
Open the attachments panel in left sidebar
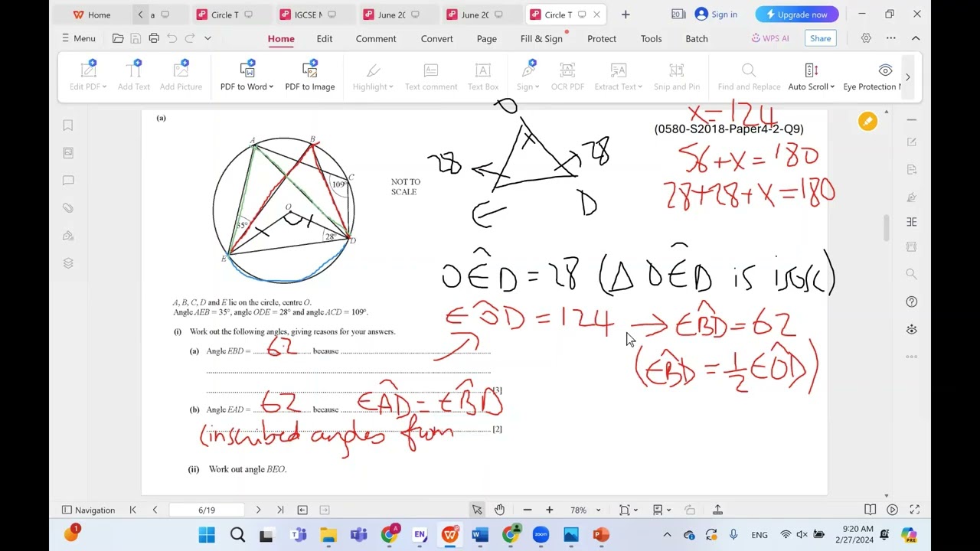click(x=68, y=208)
